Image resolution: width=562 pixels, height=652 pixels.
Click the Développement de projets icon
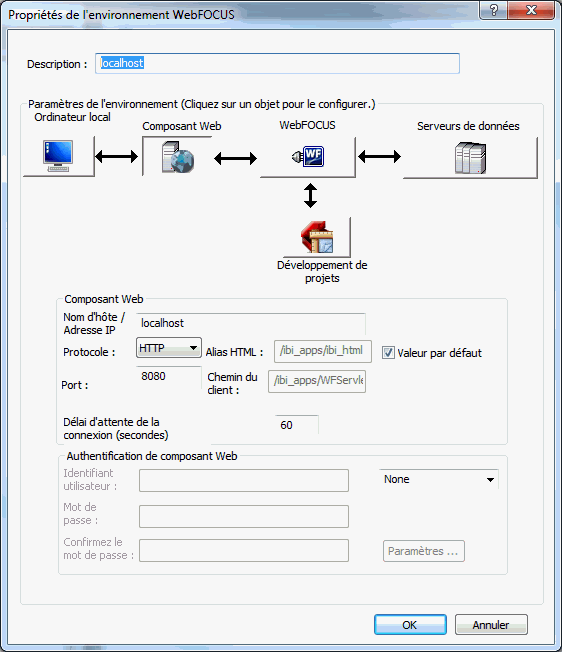[x=317, y=237]
